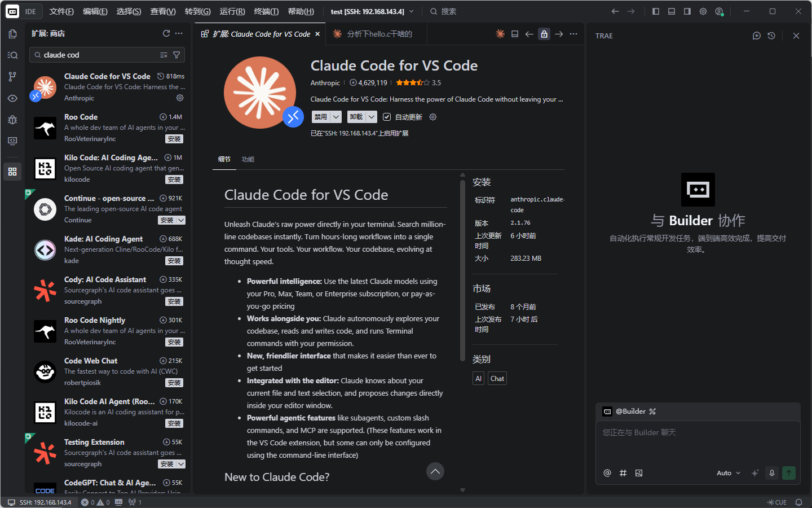Viewport: 812px width, 508px height.
Task: Open the extensions filter funnel
Action: [176, 55]
